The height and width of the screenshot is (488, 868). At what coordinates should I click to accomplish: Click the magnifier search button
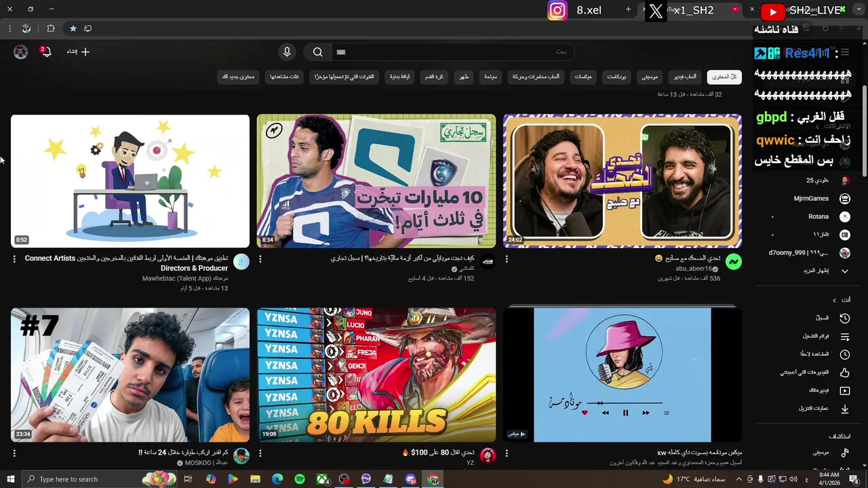(x=317, y=52)
